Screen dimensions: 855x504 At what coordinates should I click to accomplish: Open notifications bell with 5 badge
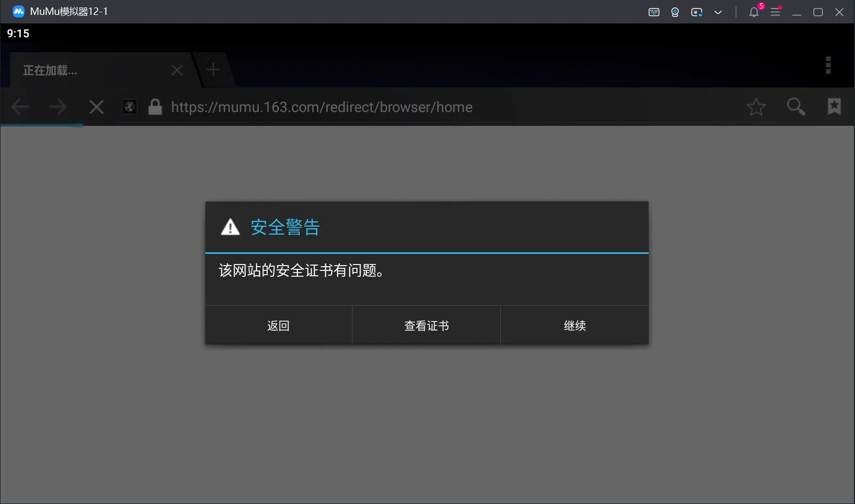point(754,12)
